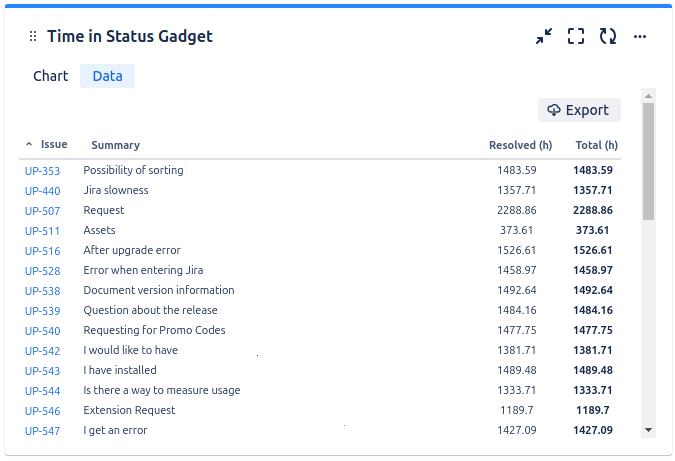Open issue UP-544 link
The width and height of the screenshot is (675, 461).
(x=42, y=391)
